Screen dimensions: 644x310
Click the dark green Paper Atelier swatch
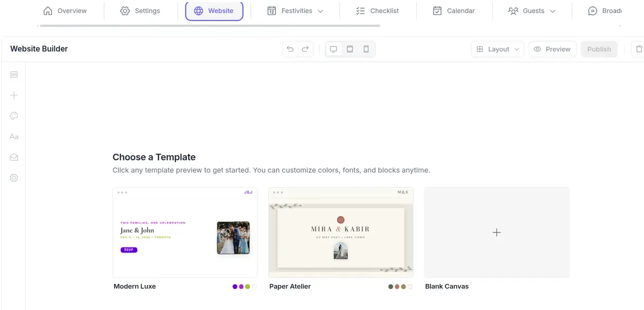tap(391, 287)
